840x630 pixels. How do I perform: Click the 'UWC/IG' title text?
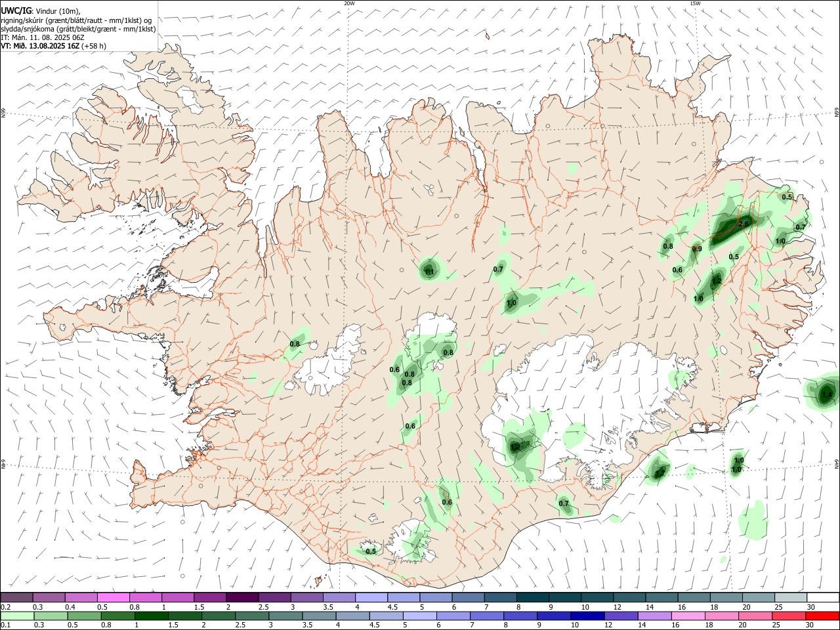coord(16,10)
